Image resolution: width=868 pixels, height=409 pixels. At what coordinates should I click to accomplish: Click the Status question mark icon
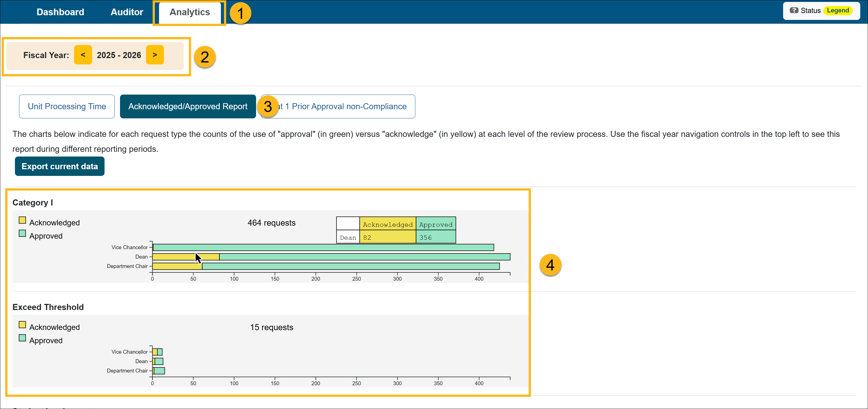(794, 11)
